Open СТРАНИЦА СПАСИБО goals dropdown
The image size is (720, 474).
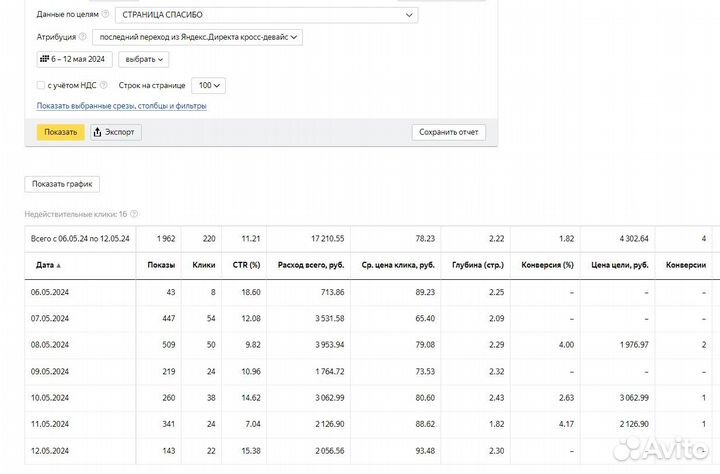coord(265,15)
